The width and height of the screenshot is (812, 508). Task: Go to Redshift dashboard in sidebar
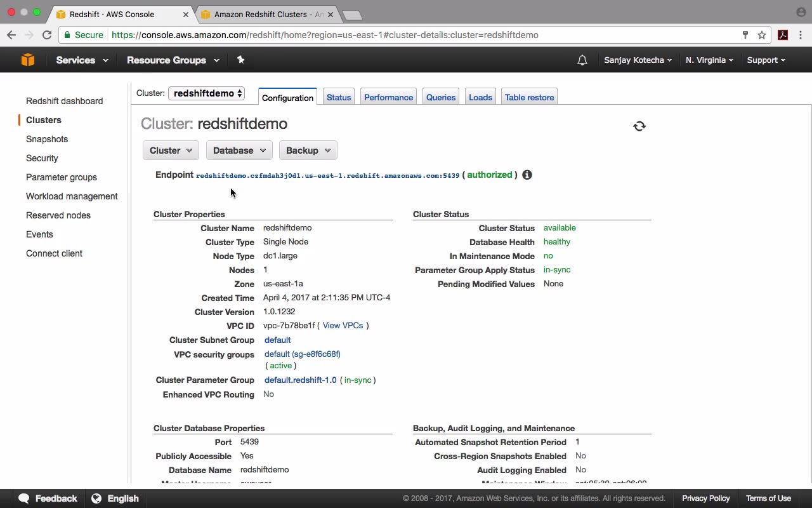64,101
